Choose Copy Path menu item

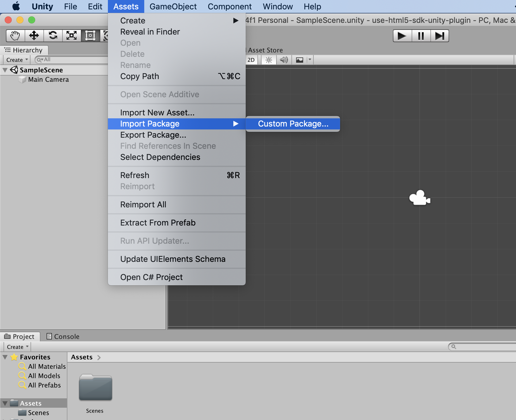177,76
